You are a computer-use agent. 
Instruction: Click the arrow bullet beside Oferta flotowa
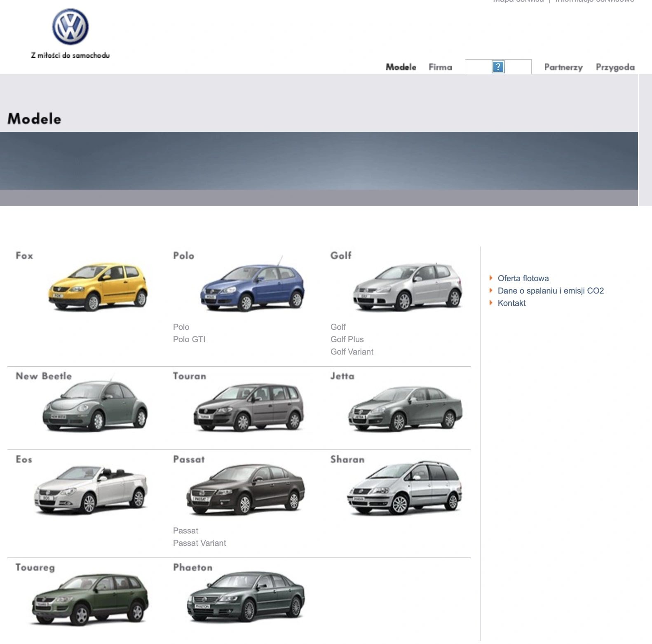491,278
